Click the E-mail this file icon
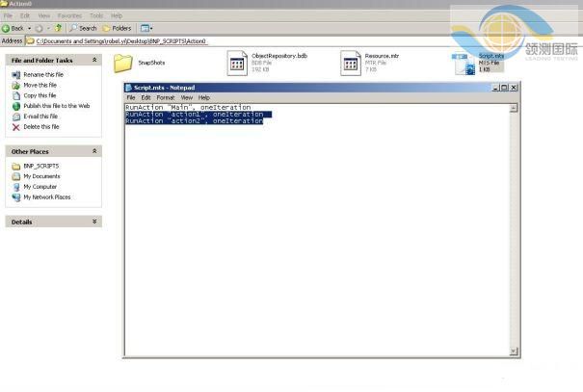 pyautogui.click(x=16, y=117)
